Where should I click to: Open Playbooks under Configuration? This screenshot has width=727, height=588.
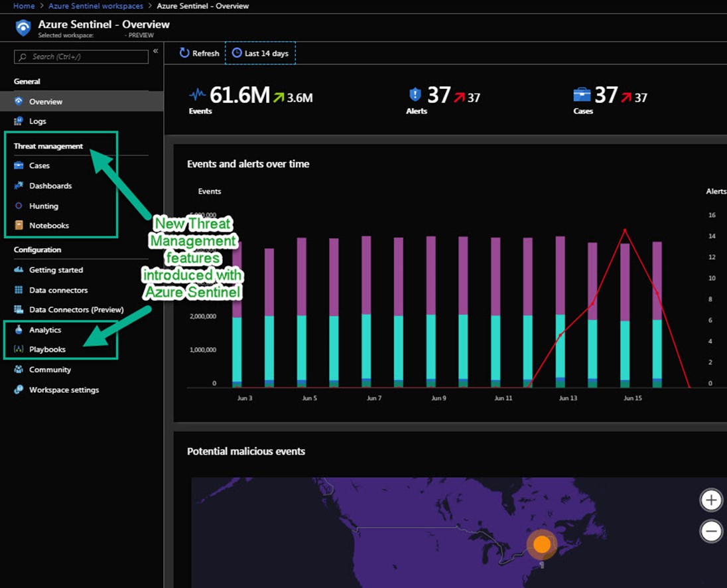click(x=47, y=350)
